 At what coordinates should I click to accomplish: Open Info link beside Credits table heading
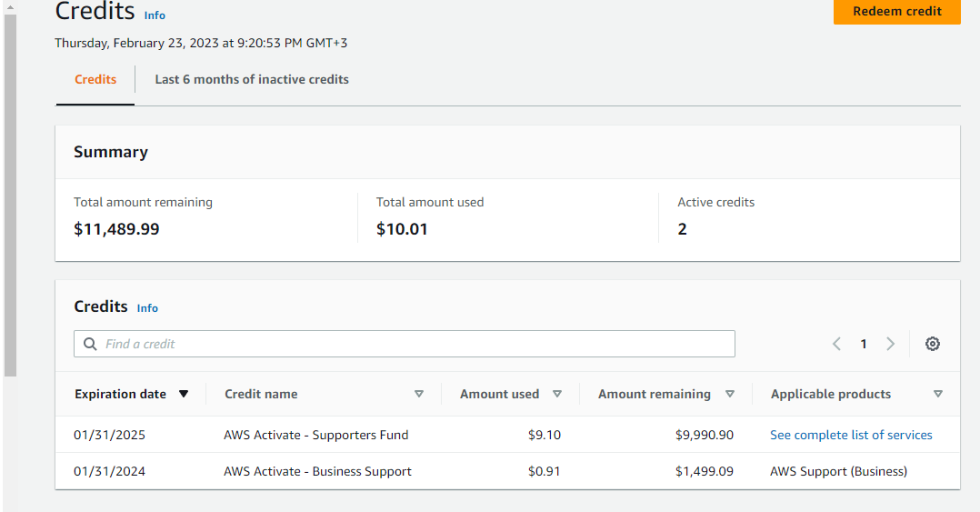click(147, 308)
